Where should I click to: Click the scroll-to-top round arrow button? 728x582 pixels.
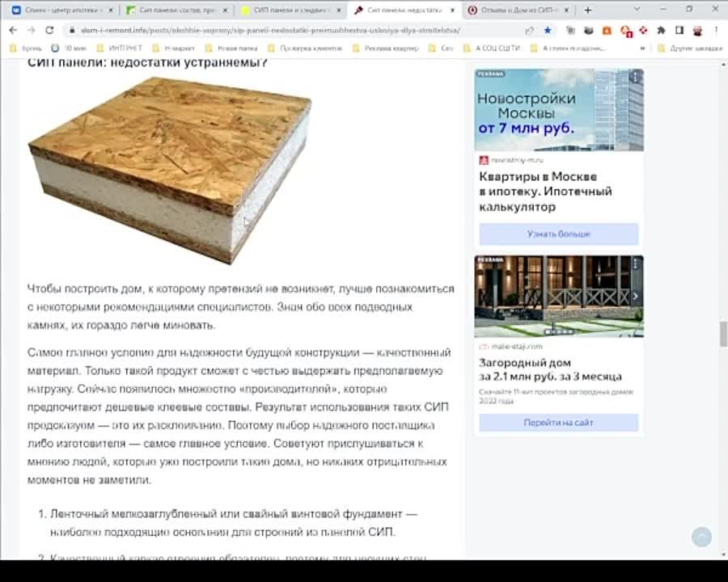click(x=701, y=537)
